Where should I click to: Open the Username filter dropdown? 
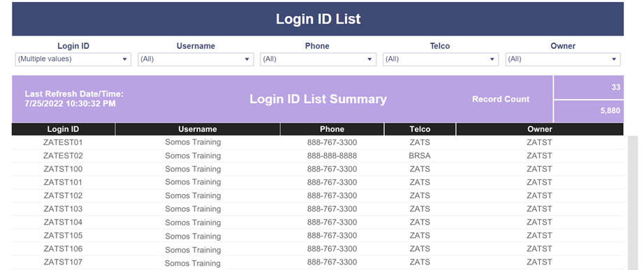point(196,59)
